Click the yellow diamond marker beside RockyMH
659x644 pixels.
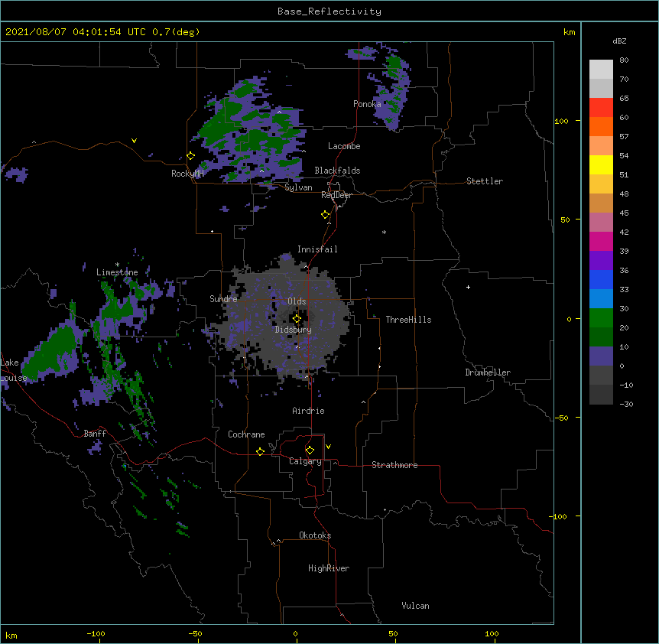click(x=191, y=156)
